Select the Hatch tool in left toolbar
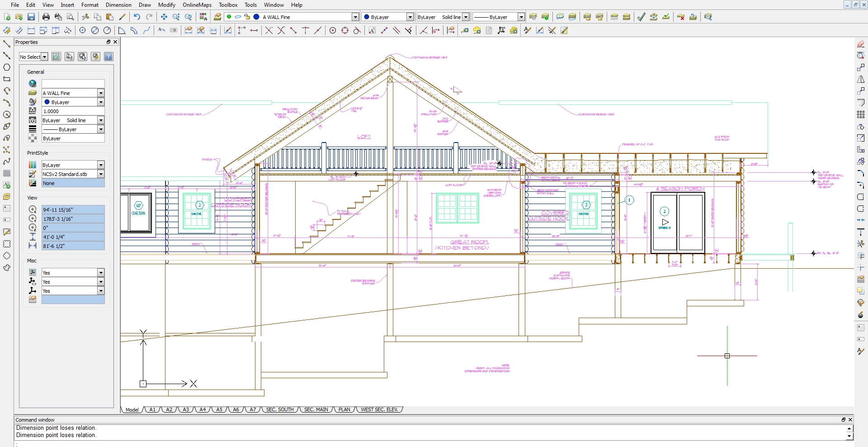Viewport: 868px width, 447px height. [7, 173]
